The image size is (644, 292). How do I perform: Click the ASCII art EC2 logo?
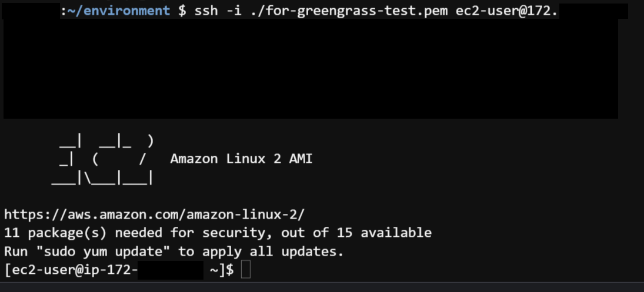(x=103, y=159)
